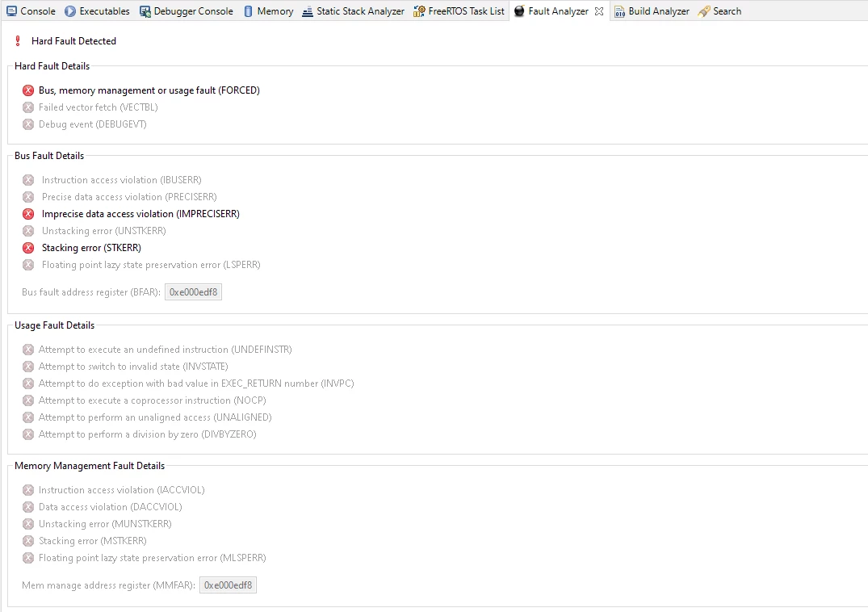This screenshot has width=868, height=612.
Task: Click the Executables tab icon
Action: click(x=69, y=11)
